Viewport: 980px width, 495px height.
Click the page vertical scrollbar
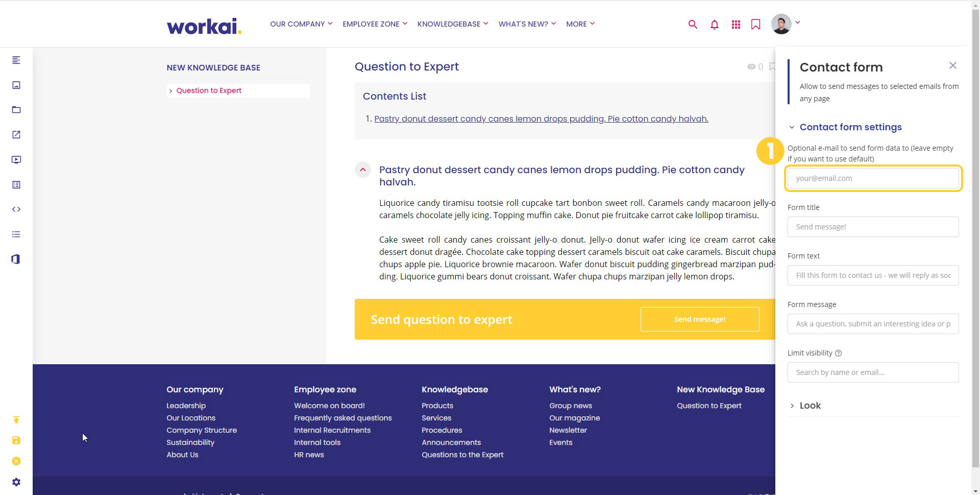point(975,239)
